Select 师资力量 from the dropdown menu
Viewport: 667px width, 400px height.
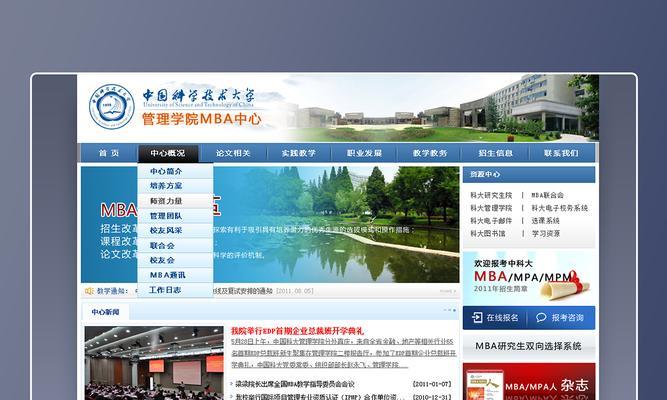(x=175, y=201)
